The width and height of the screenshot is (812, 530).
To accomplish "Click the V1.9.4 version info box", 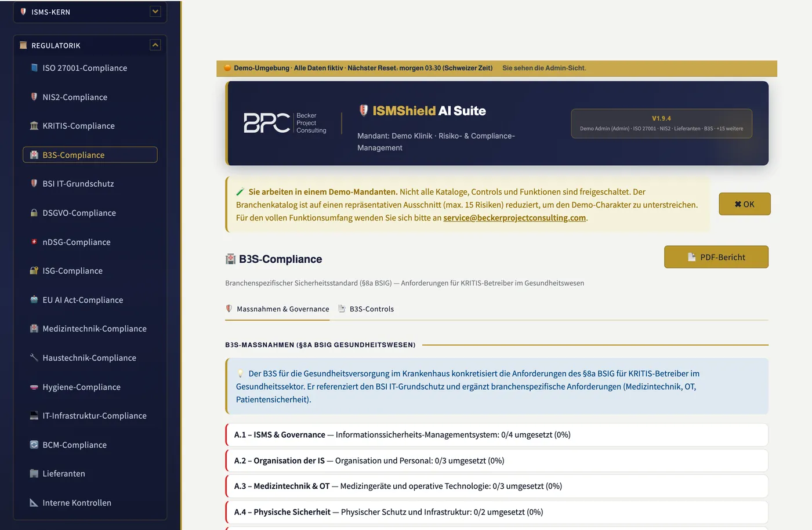I will pyautogui.click(x=661, y=124).
